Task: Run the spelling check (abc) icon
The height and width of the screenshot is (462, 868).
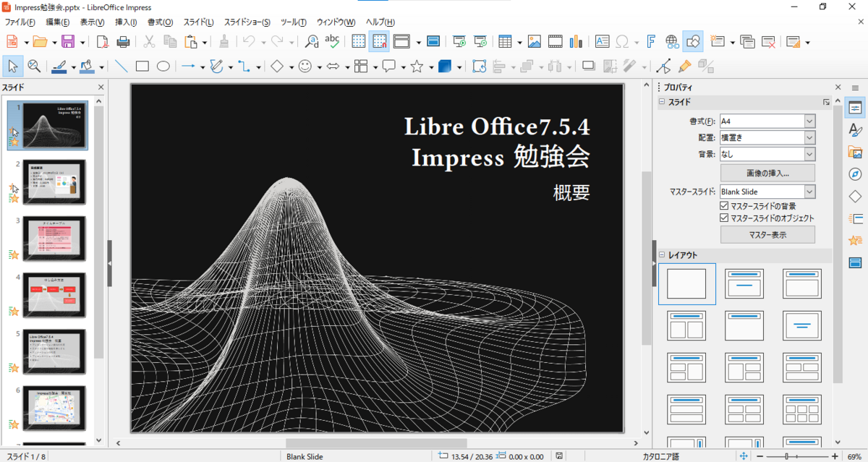Action: click(x=332, y=41)
